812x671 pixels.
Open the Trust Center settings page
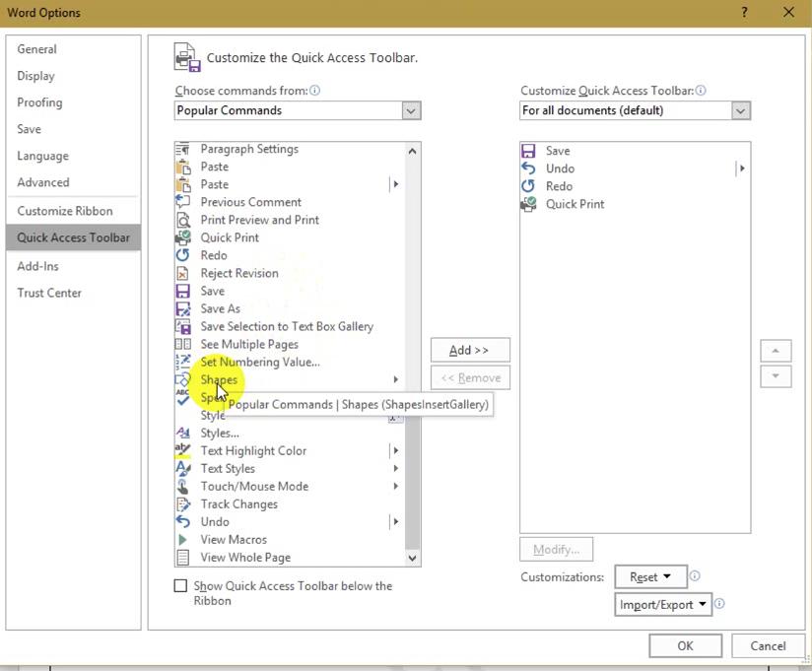point(49,293)
